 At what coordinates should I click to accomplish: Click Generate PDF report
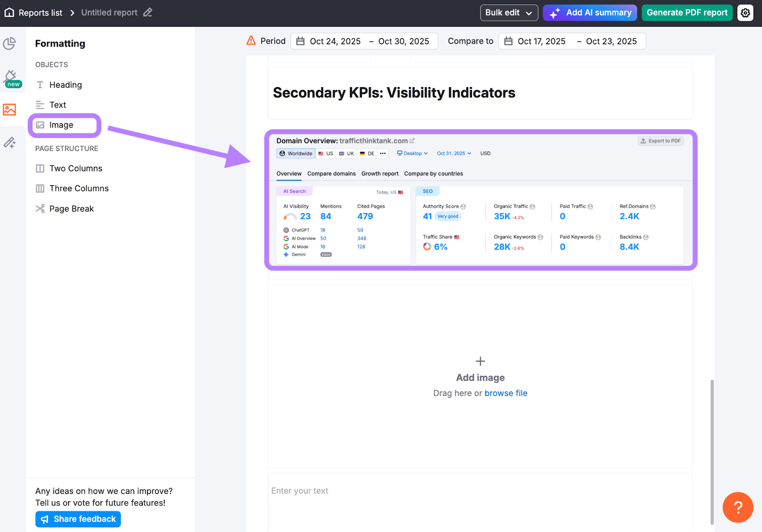[687, 12]
